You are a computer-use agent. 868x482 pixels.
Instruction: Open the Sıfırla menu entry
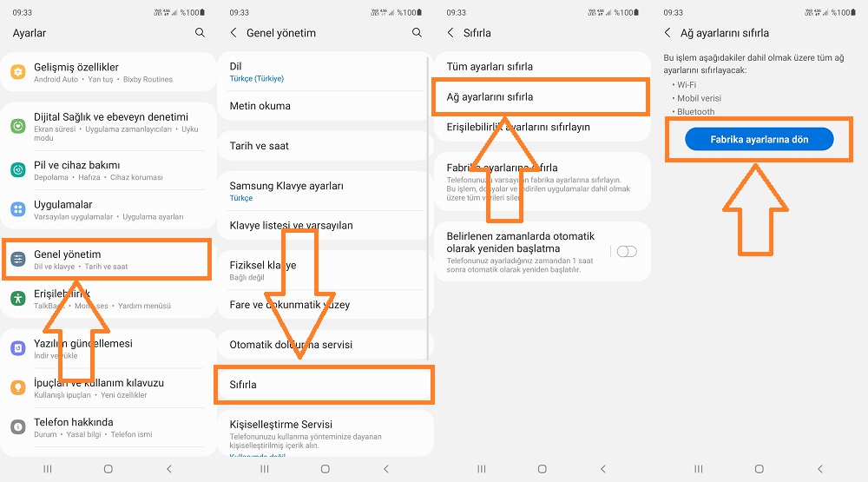click(x=324, y=385)
